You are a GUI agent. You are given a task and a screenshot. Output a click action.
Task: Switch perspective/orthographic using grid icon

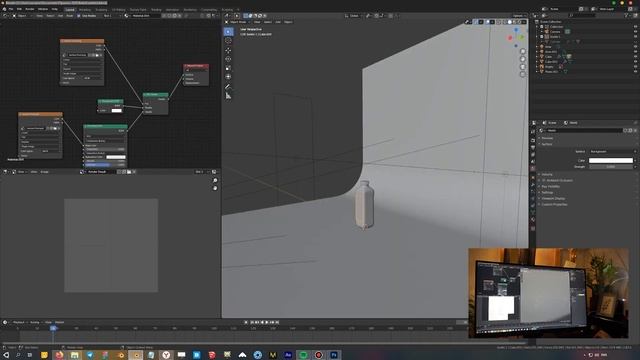[523, 75]
